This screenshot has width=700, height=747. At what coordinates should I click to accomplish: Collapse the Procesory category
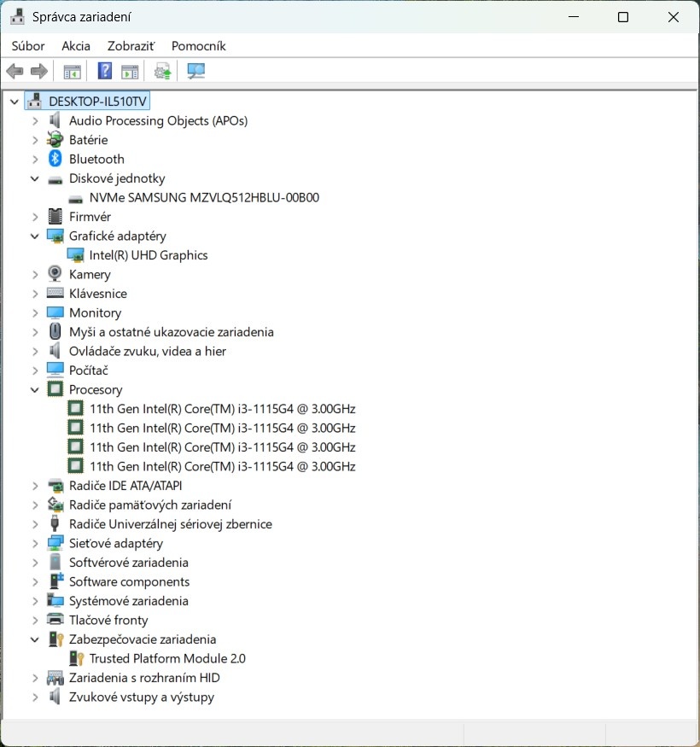34,389
